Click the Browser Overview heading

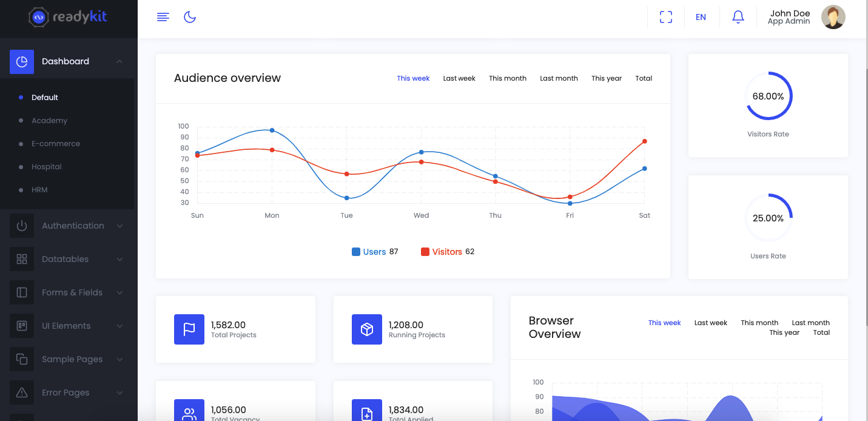click(554, 328)
